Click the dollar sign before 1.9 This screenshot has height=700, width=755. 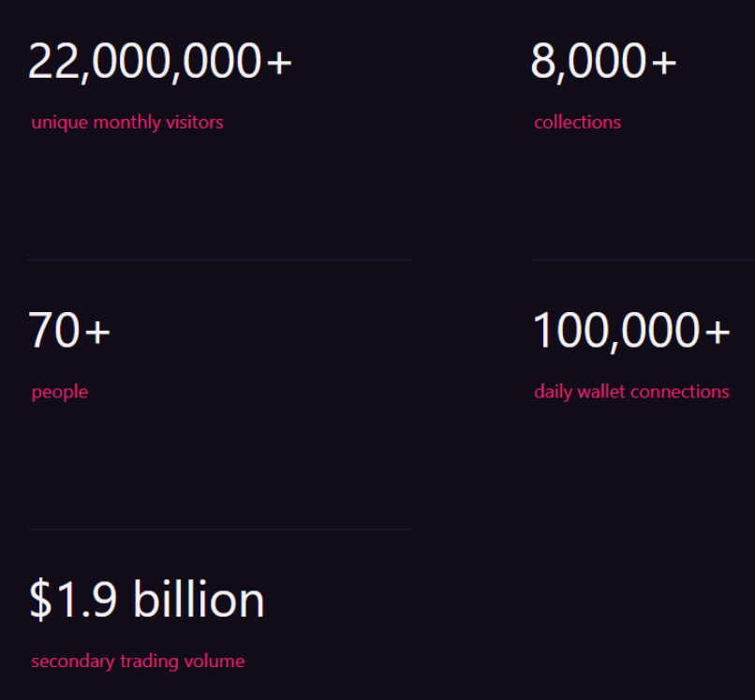41,601
